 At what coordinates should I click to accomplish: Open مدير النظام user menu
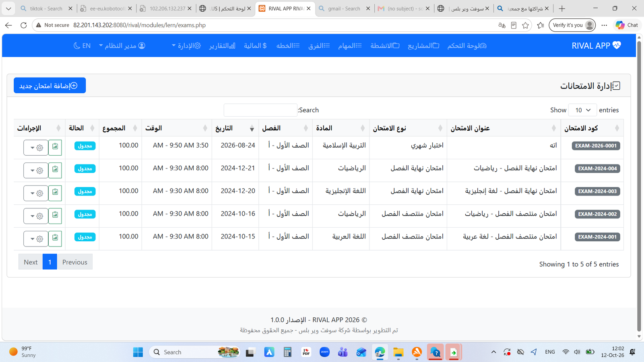pos(122,45)
